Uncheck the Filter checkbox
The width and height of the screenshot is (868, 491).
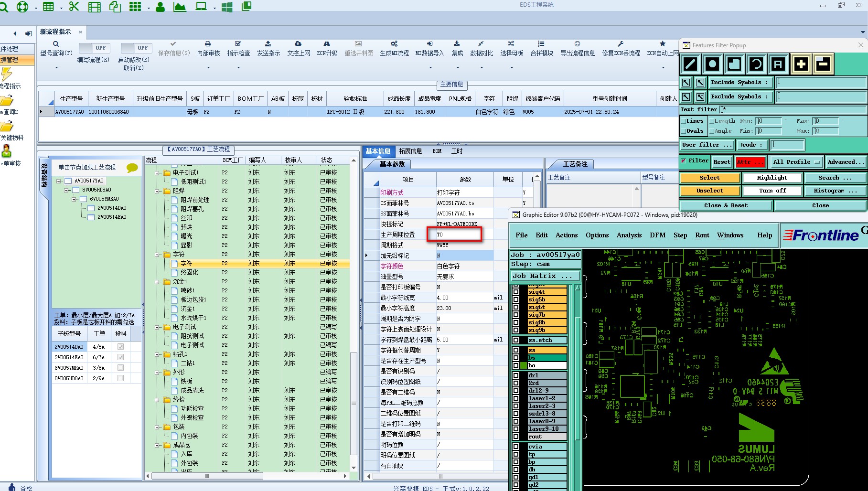point(684,161)
